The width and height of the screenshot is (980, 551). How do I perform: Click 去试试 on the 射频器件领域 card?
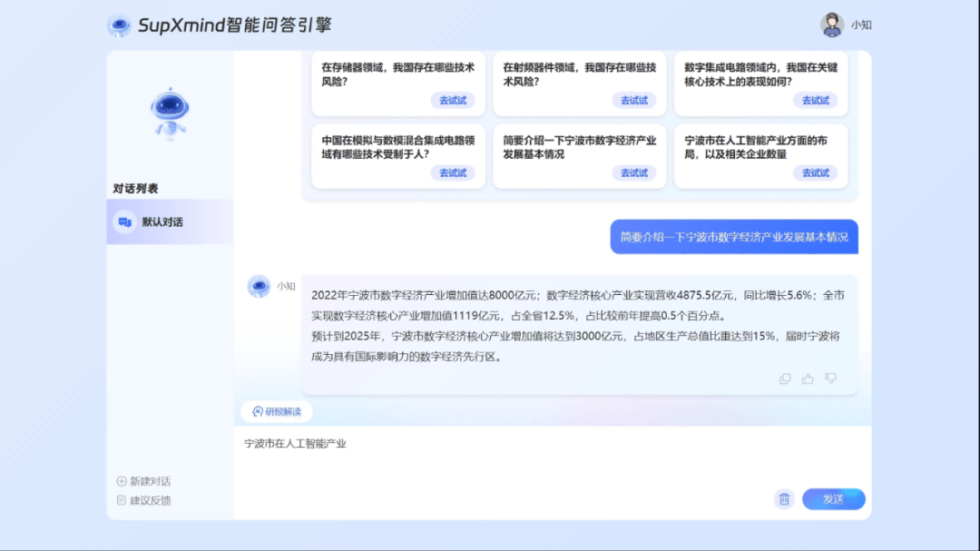[x=634, y=101]
